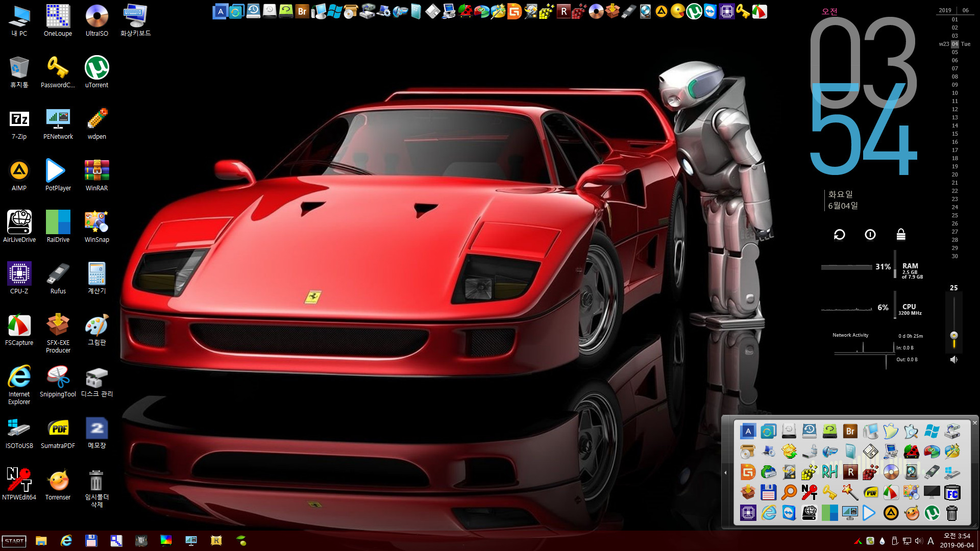Select the SumatraPDF desktop shortcut
Viewport: 980px width, 551px height.
[x=58, y=433]
